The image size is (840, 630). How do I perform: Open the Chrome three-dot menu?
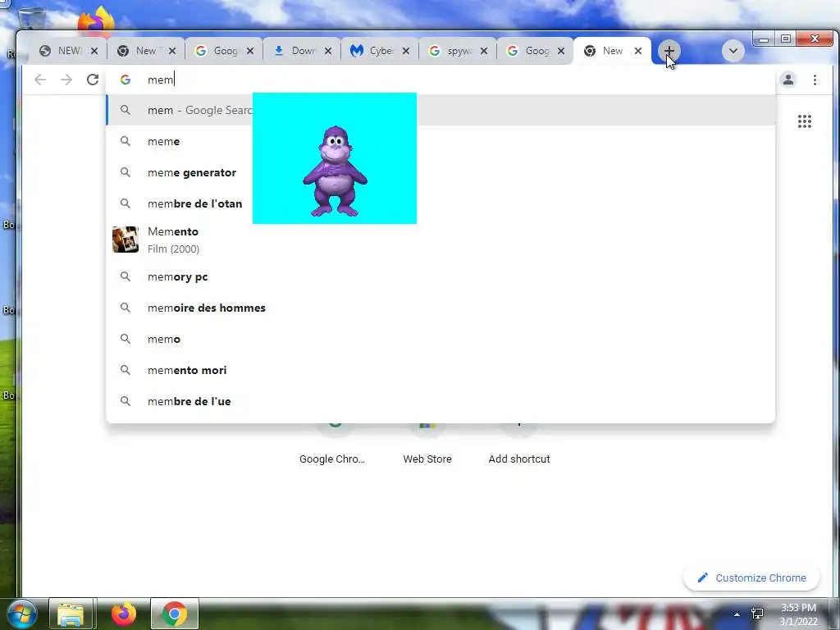click(815, 80)
